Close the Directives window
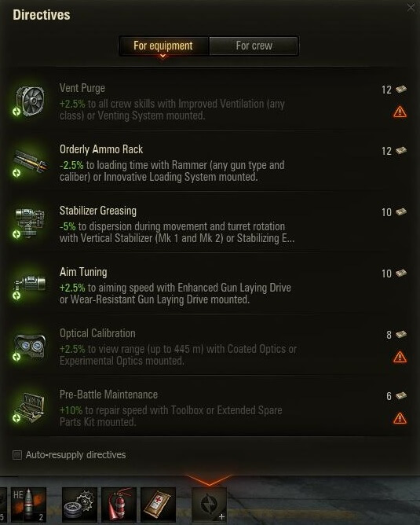The height and width of the screenshot is (525, 420). tap(411, 7)
